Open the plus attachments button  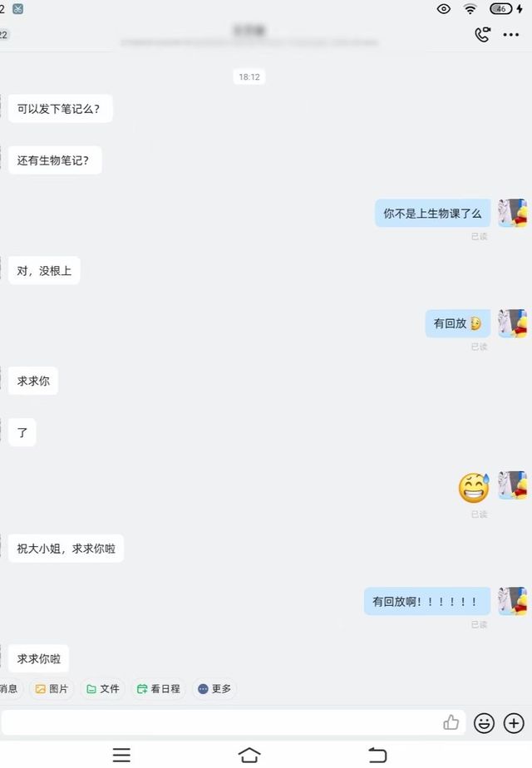click(514, 723)
